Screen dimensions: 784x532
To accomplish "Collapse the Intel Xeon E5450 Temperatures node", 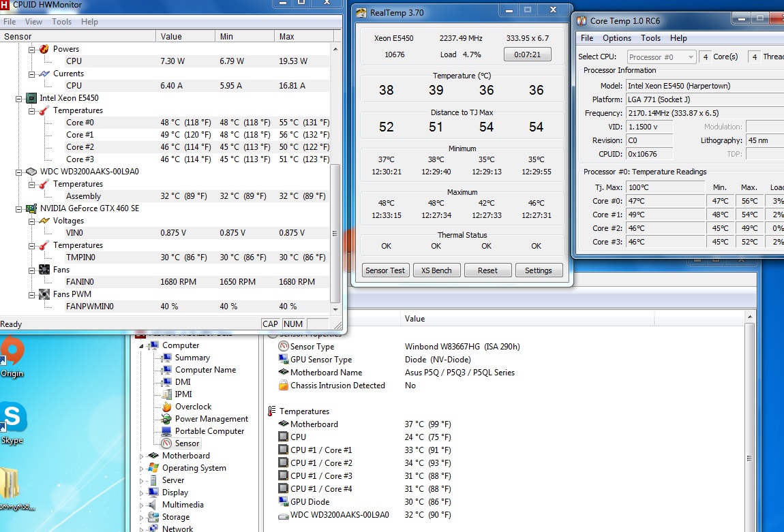I will tap(31, 110).
